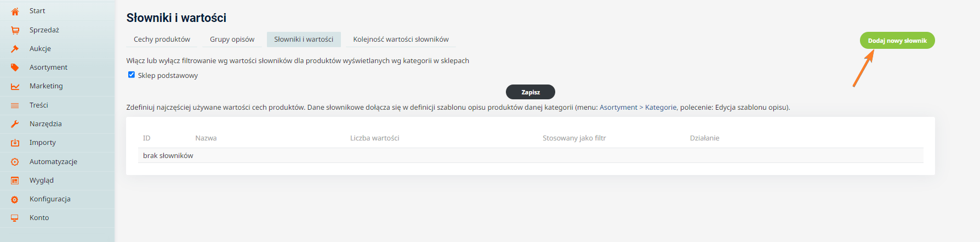Click the Automatyzacje gear icon

tap(15, 162)
